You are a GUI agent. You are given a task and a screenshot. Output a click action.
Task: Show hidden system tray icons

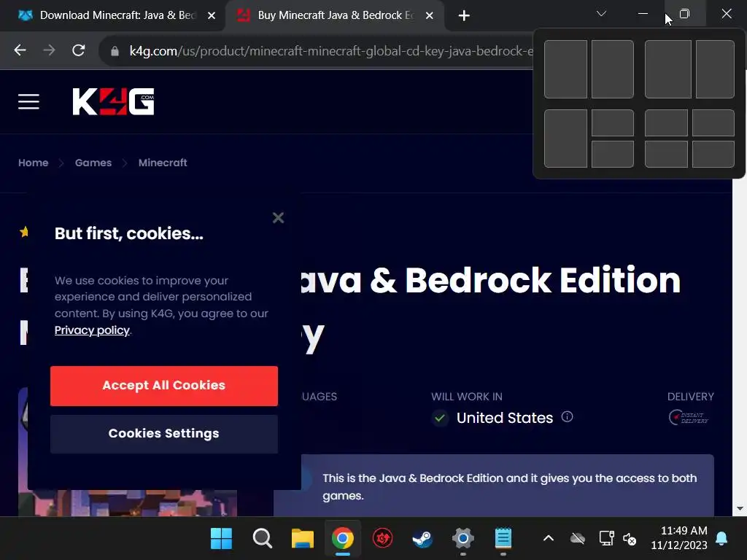549,539
